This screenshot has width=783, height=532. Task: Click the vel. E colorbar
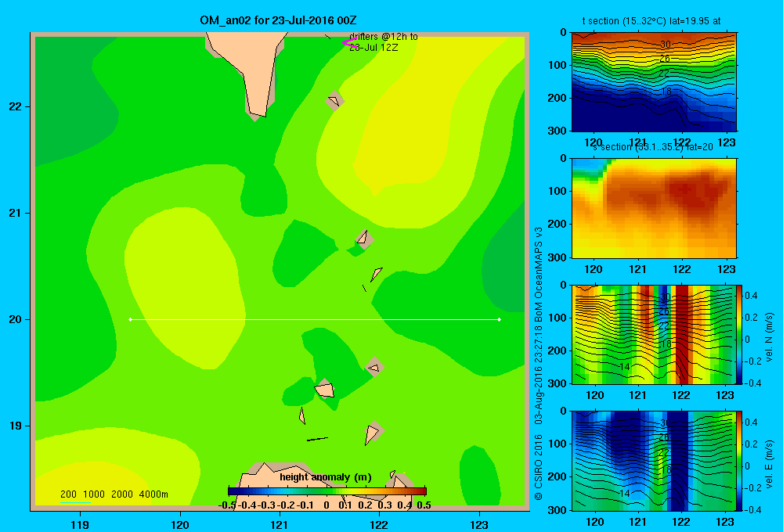pos(739,461)
